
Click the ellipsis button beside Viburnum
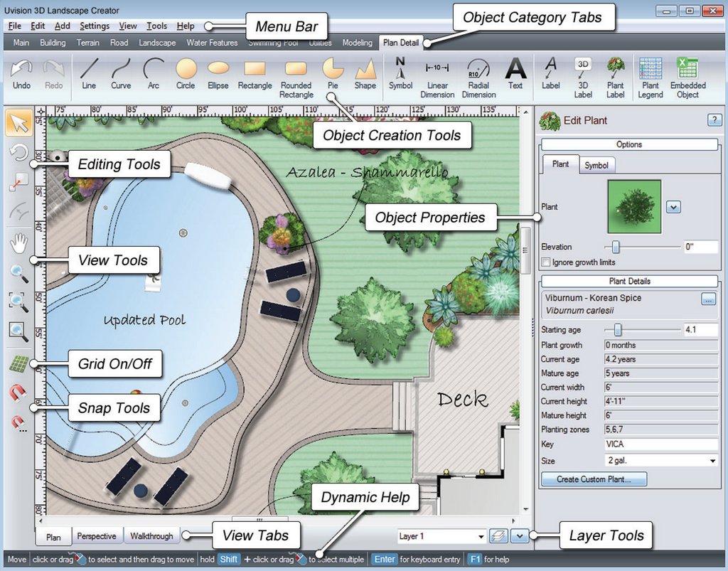tap(708, 299)
